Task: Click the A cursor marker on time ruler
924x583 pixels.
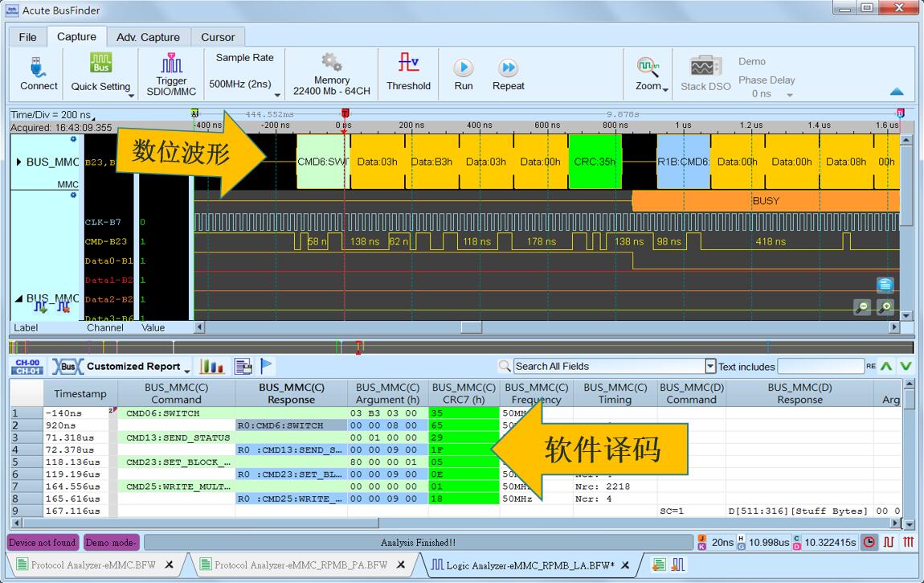Action: click(195, 113)
